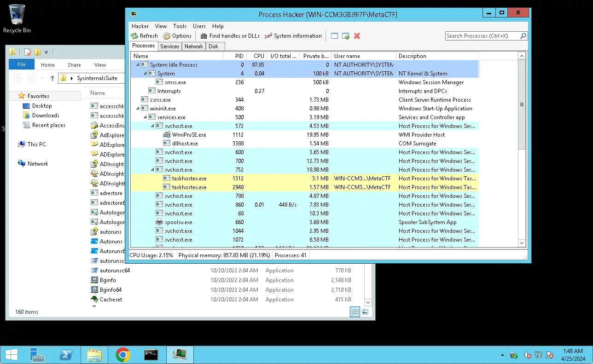Click the Explorer file list scroll down arrow
593x364 pixels.
[367, 302]
